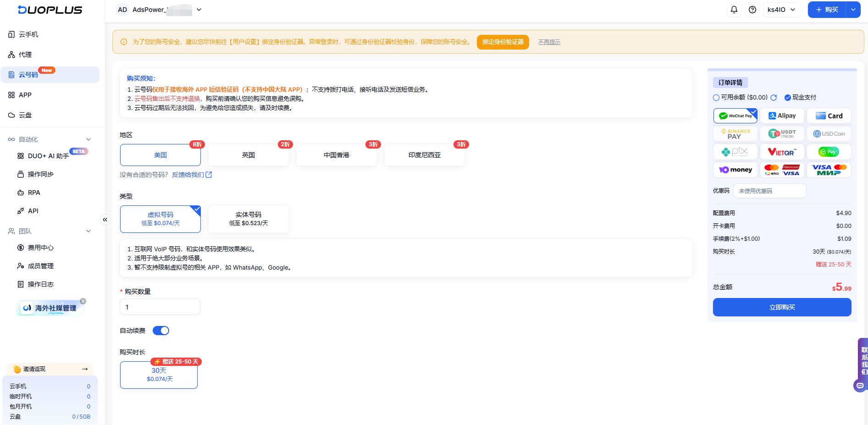The image size is (868, 425).
Task: Expand the AdsPower account dropdown
Action: click(199, 9)
